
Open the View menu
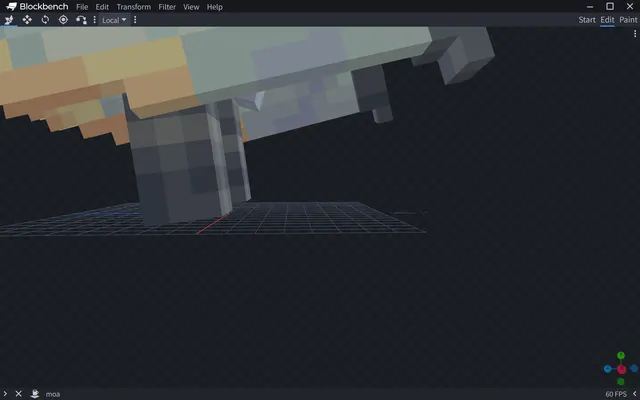[x=191, y=7]
